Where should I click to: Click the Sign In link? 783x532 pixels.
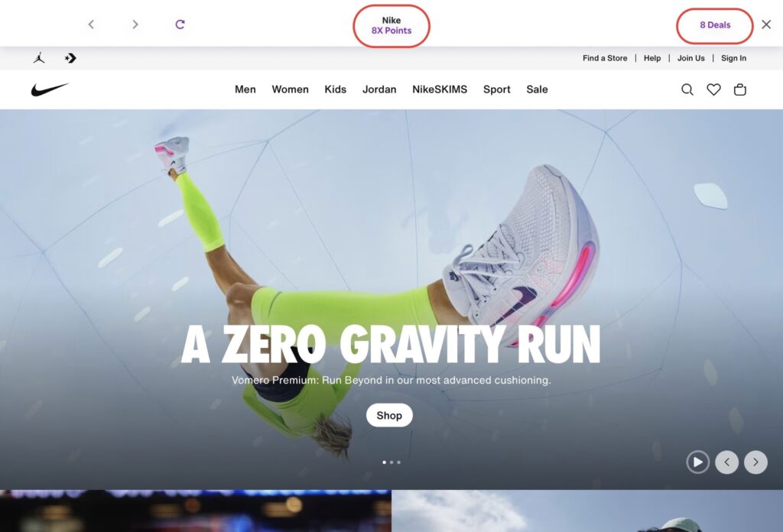733,58
